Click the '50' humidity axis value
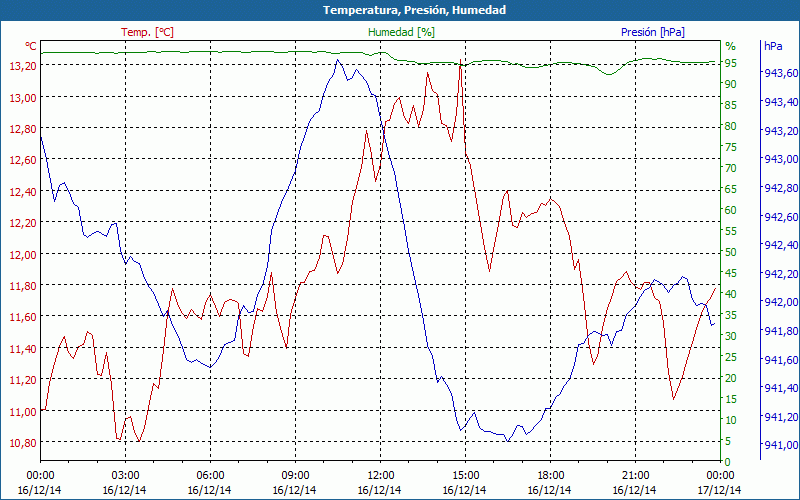Screen dimensions: 800x500 point(731,252)
